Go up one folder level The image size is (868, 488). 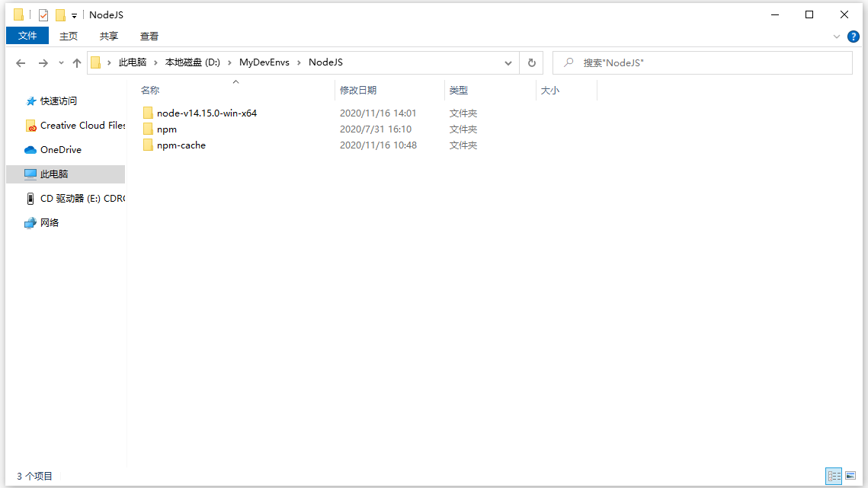pyautogui.click(x=77, y=63)
